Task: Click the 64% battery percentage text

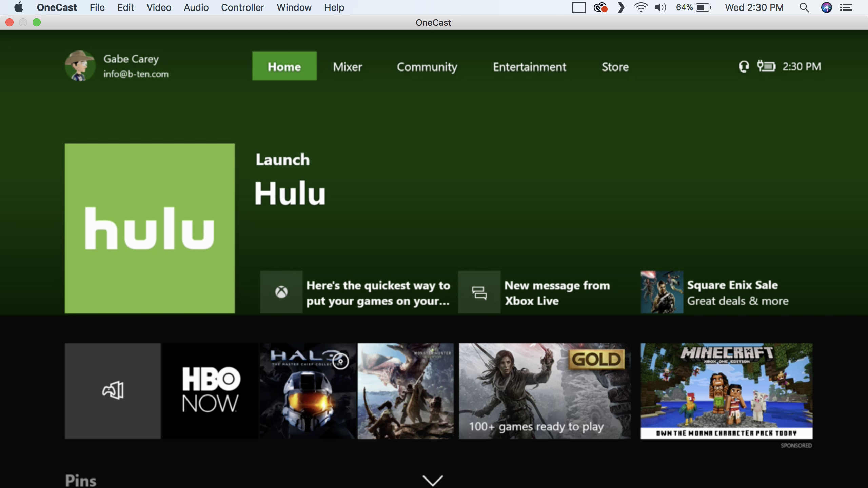Action: 684,7
